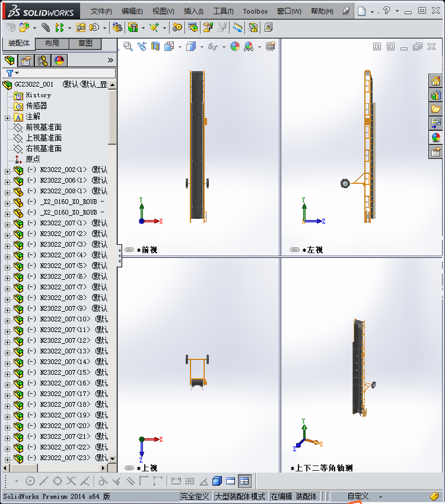The image size is (445, 504).
Task: Click the Section View icon
Action: click(x=155, y=46)
